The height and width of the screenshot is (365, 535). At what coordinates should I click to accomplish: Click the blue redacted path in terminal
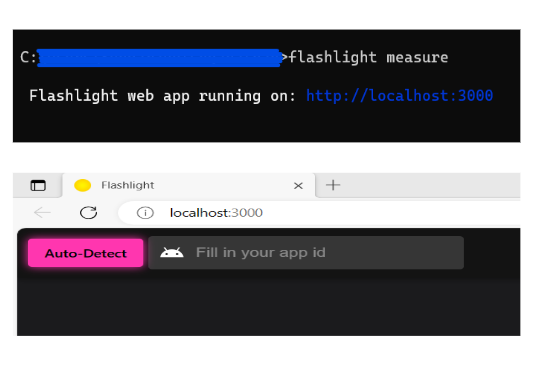pos(159,58)
